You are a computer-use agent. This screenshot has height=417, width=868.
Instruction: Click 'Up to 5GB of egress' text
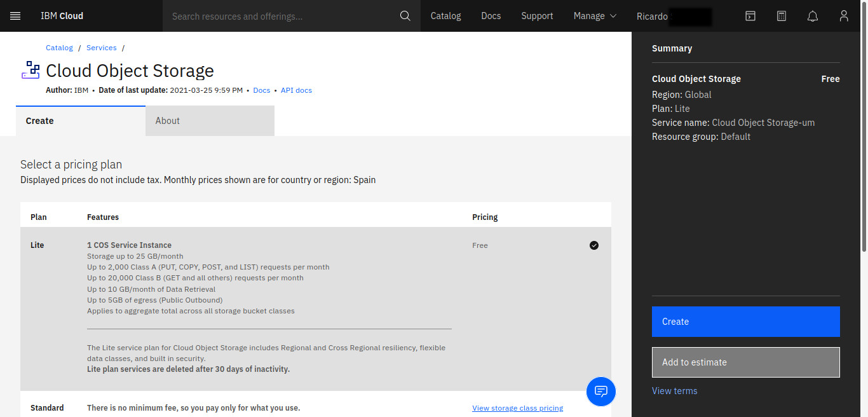coord(154,300)
